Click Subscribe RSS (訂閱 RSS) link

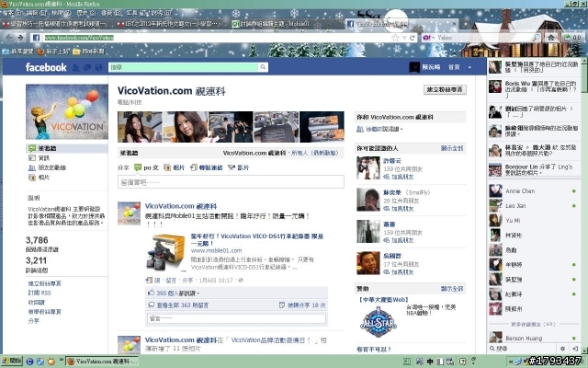click(x=40, y=293)
